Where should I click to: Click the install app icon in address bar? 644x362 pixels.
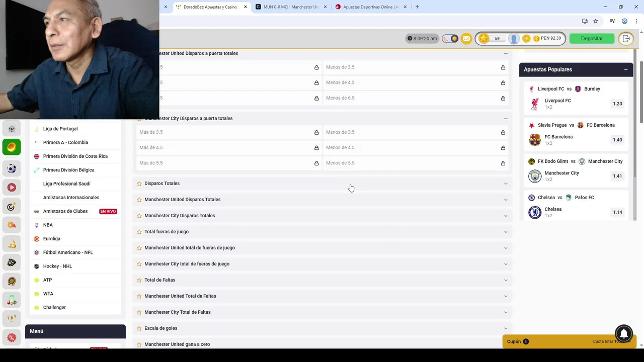click(x=585, y=21)
